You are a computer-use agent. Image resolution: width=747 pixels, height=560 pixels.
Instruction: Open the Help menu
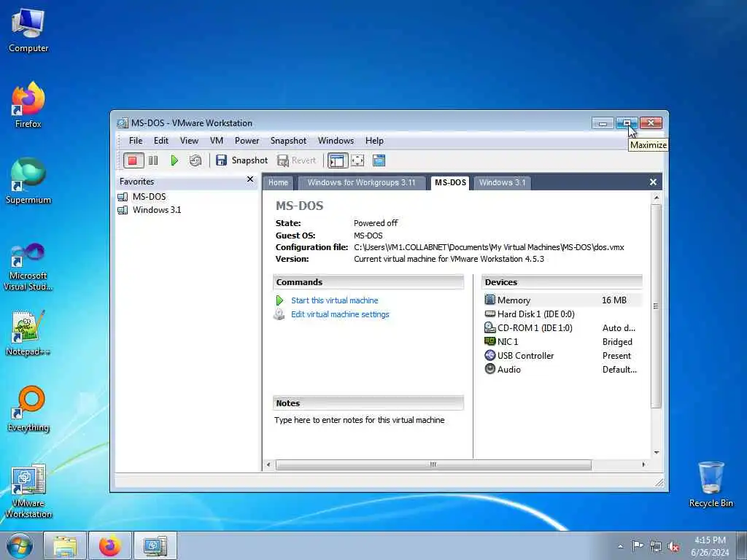[374, 141]
